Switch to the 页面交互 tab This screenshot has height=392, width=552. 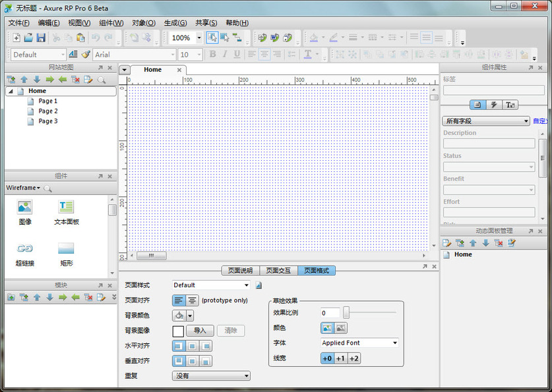point(278,270)
